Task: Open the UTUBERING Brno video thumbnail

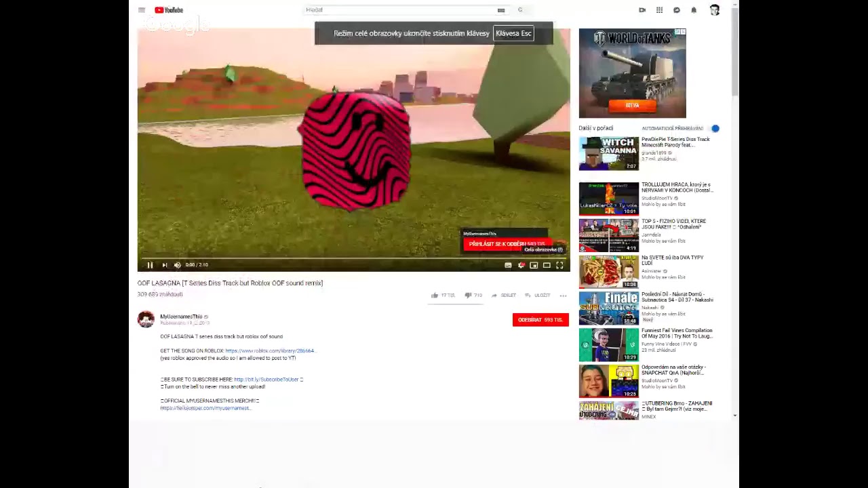Action: click(609, 411)
